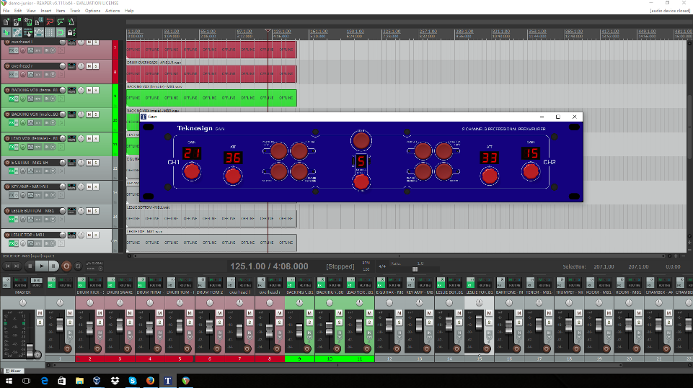
Task: Open the Actions menu
Action: [x=112, y=11]
